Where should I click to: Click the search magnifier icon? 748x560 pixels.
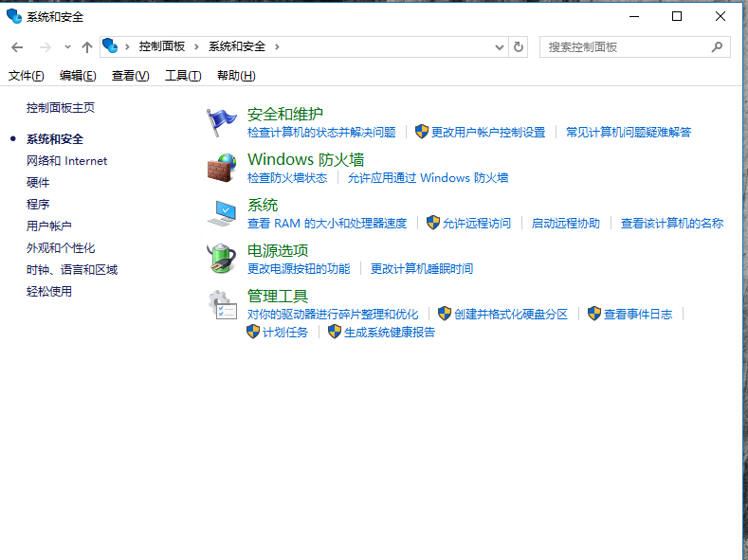pos(717,46)
